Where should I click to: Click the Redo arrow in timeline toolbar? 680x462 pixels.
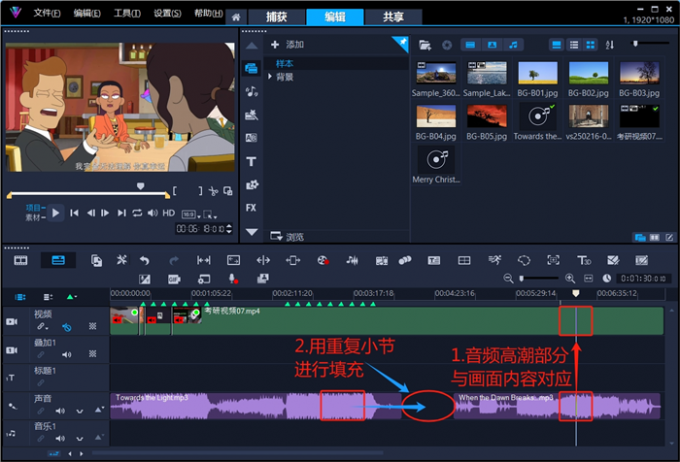(172, 260)
